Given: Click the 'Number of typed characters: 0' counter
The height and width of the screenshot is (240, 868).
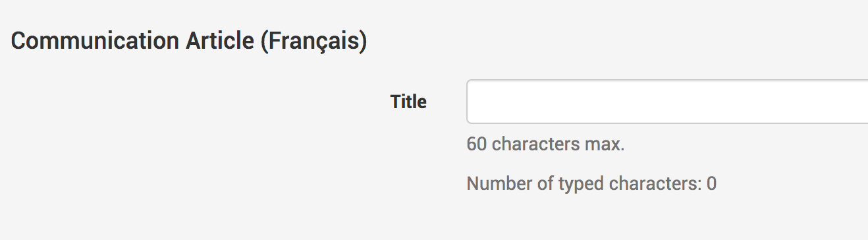Looking at the screenshot, I should tap(591, 183).
